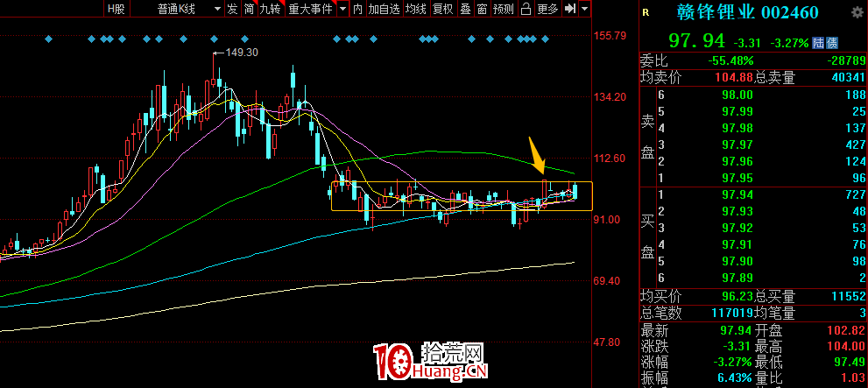Click the 134.20 price axis label

click(610, 97)
